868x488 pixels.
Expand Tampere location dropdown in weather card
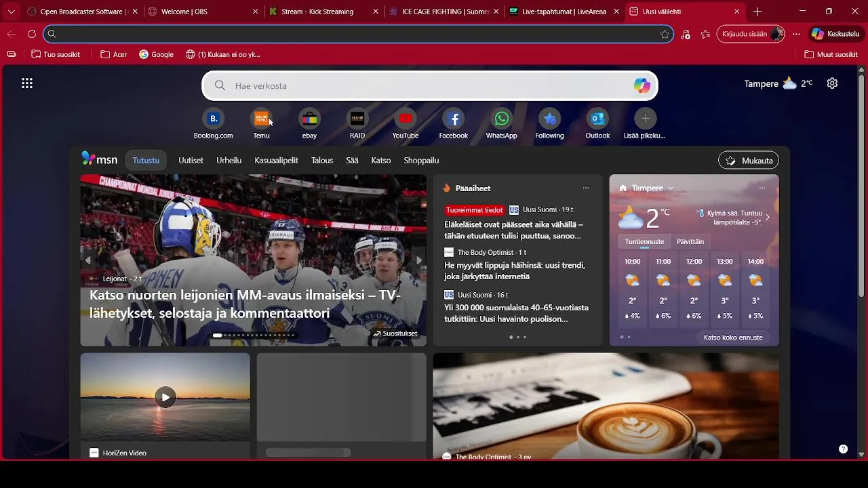click(670, 188)
